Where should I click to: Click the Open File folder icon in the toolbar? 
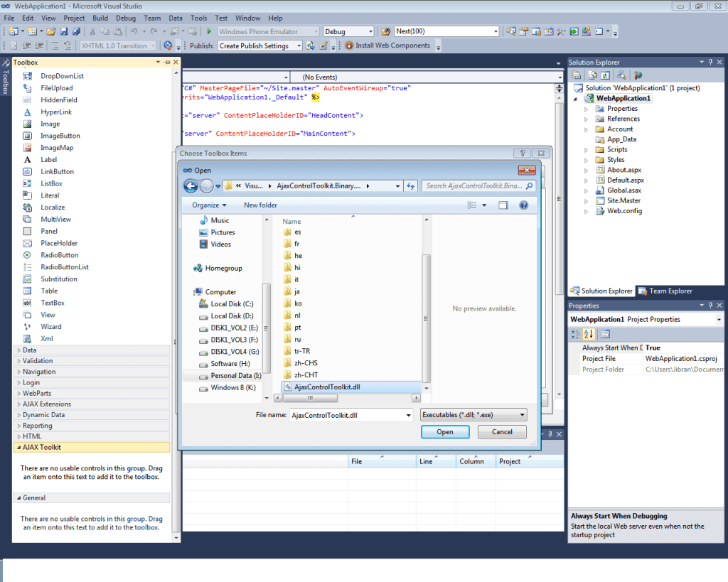[x=51, y=31]
